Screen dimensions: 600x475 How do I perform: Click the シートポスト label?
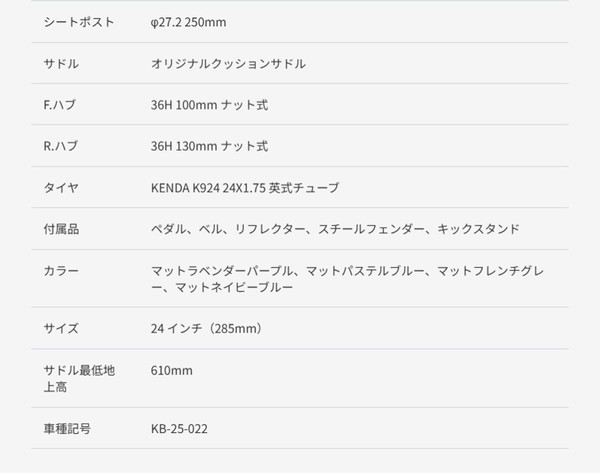coord(79,22)
